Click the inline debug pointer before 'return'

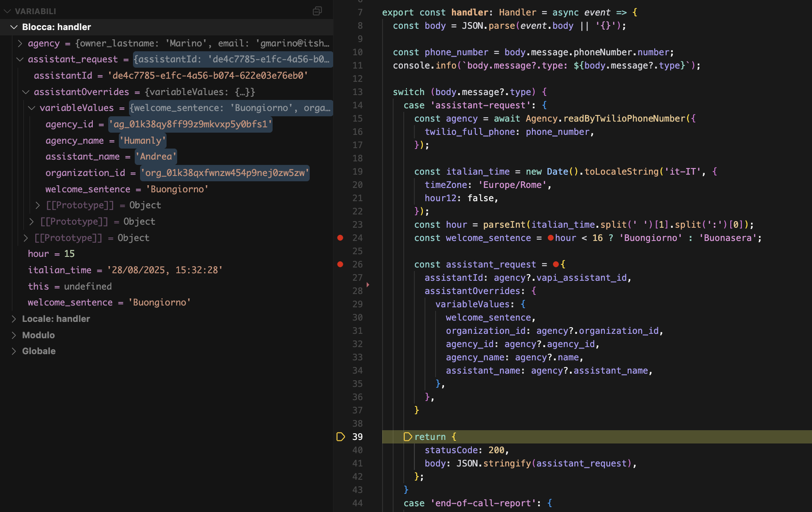408,437
